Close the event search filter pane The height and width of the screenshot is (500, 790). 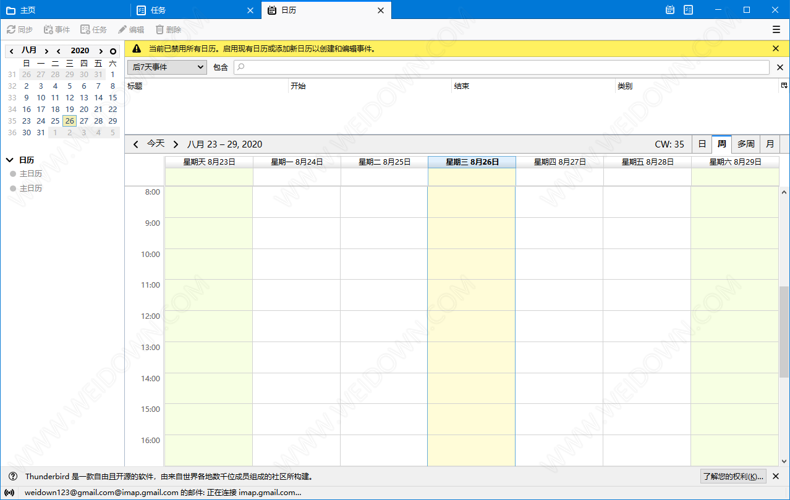(780, 67)
